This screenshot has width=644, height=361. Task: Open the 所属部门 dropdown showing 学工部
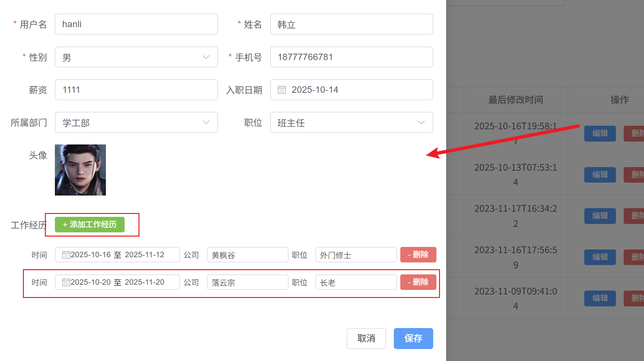click(136, 122)
